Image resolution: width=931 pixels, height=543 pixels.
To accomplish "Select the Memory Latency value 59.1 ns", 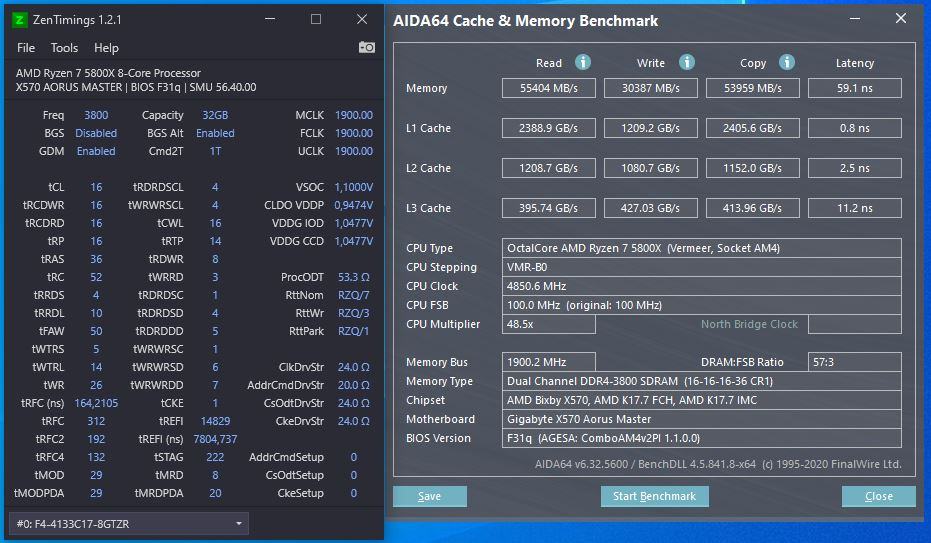I will pyautogui.click(x=855, y=88).
